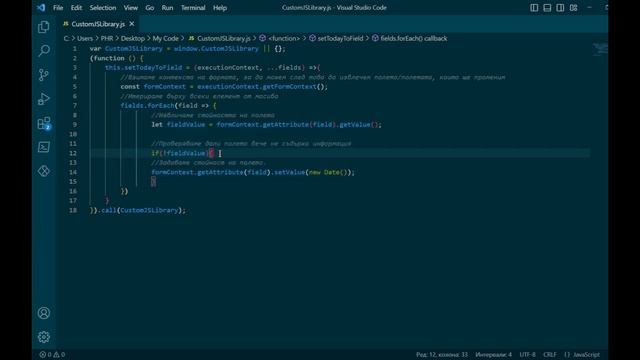Screen dimensions: 640x360
Task: Click the 'if(!fieldValue)' statement on line 12
Action: tap(180, 153)
